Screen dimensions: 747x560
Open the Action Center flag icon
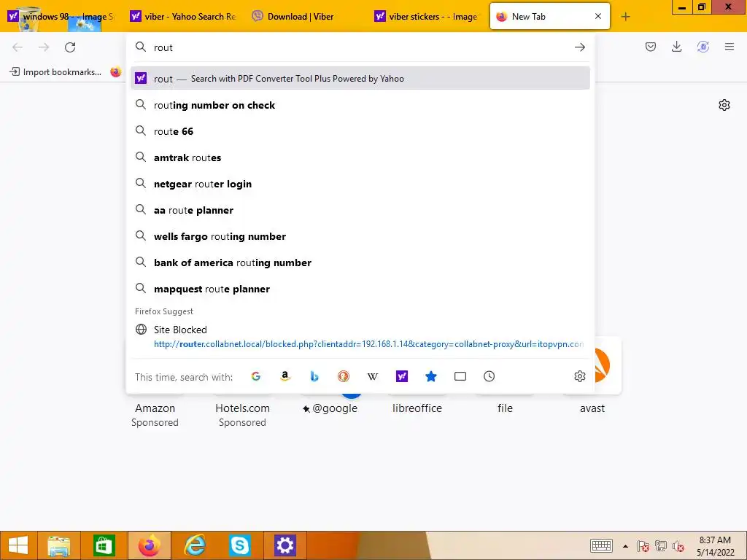coord(643,546)
